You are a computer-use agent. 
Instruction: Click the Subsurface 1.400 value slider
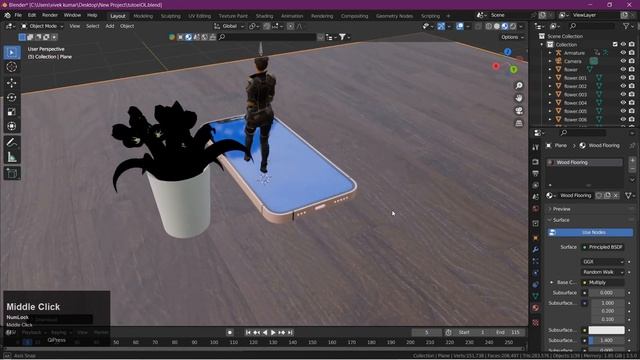(606, 340)
